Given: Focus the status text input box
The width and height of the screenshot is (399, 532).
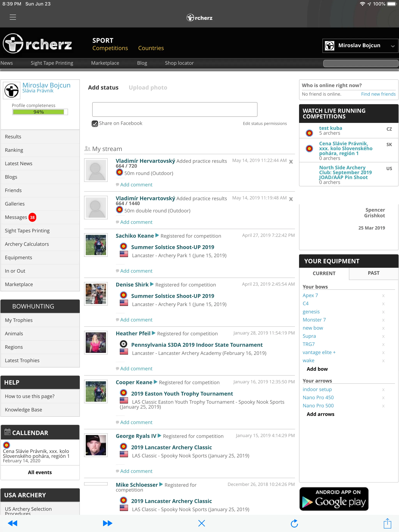Looking at the screenshot, I should tap(175, 109).
